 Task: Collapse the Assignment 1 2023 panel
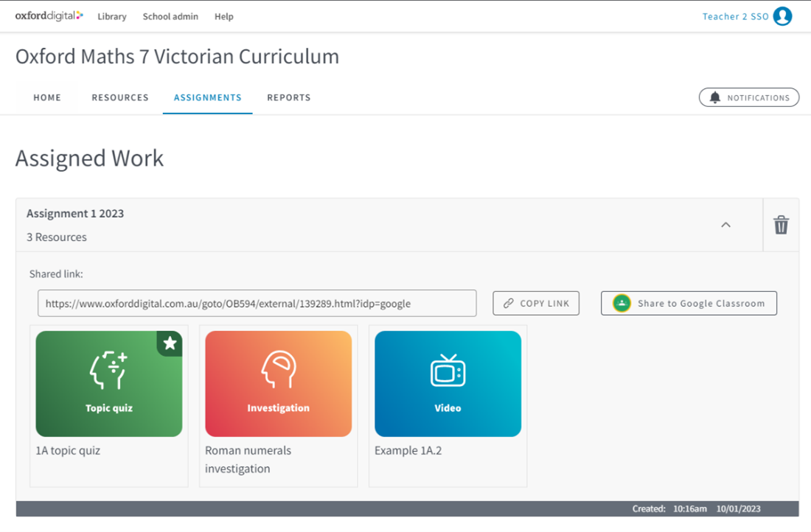pyautogui.click(x=726, y=225)
